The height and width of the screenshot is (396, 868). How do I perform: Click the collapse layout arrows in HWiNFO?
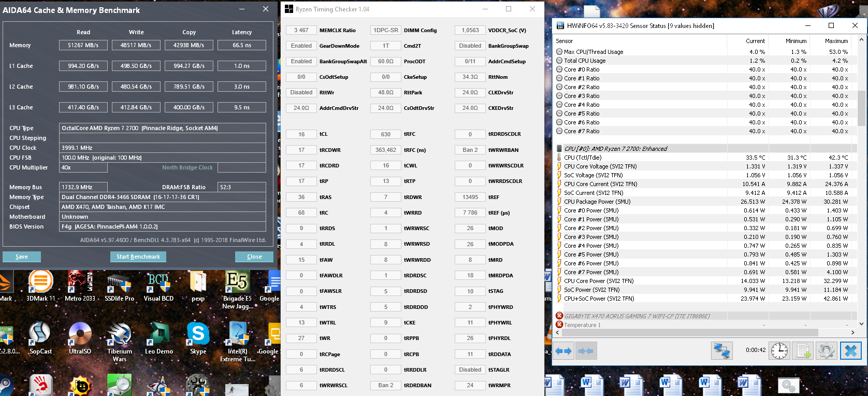(x=586, y=351)
